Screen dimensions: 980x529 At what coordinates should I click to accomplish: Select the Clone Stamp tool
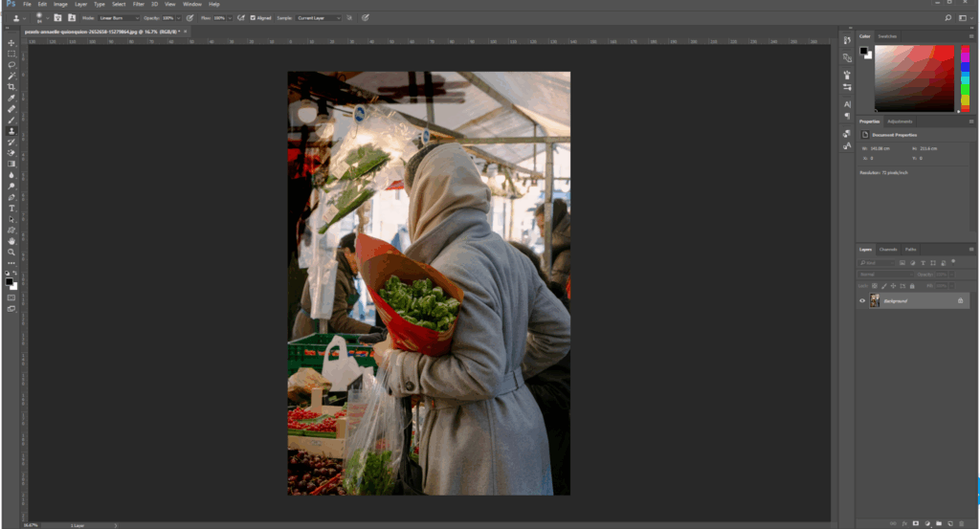[11, 131]
